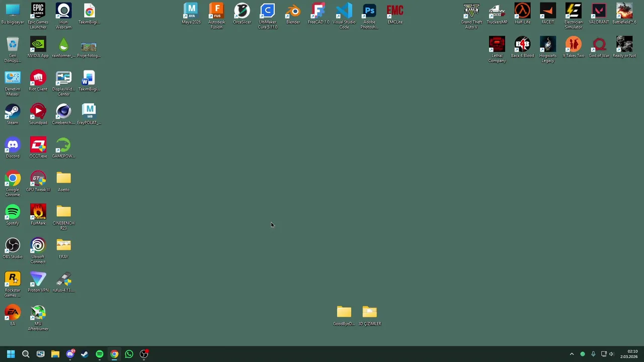The height and width of the screenshot is (362, 644).
Task: Open the NVIDIA App shortcut
Action: point(38,47)
